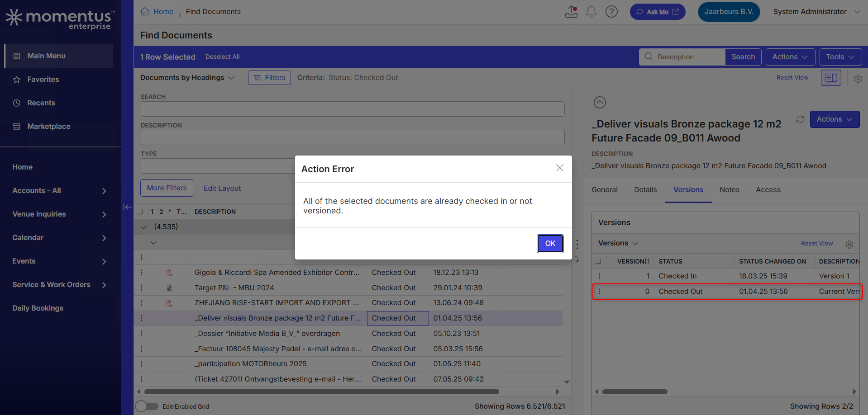The height and width of the screenshot is (415, 868).
Task: Select all rows checkbox in documents grid header
Action: (x=140, y=212)
